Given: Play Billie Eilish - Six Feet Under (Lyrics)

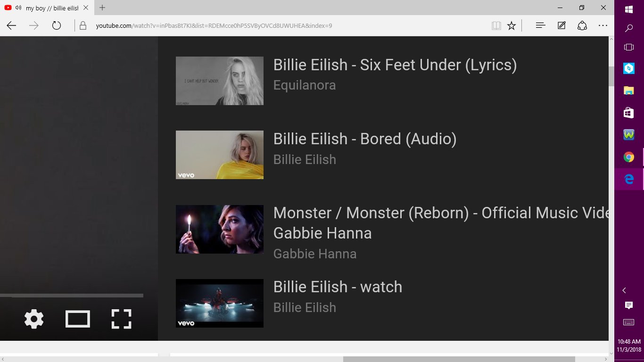Looking at the screenshot, I should point(395,65).
